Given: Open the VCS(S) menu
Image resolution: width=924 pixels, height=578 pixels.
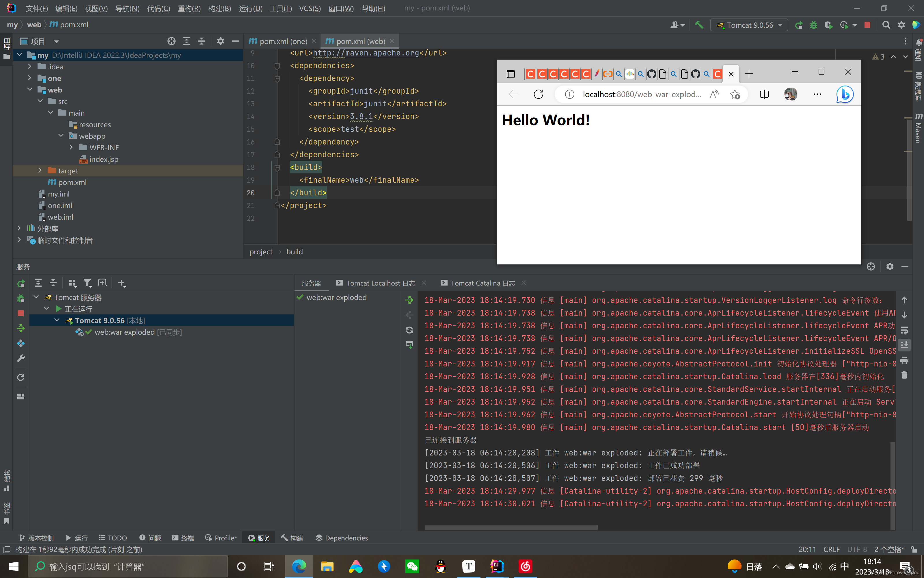Looking at the screenshot, I should (x=310, y=8).
